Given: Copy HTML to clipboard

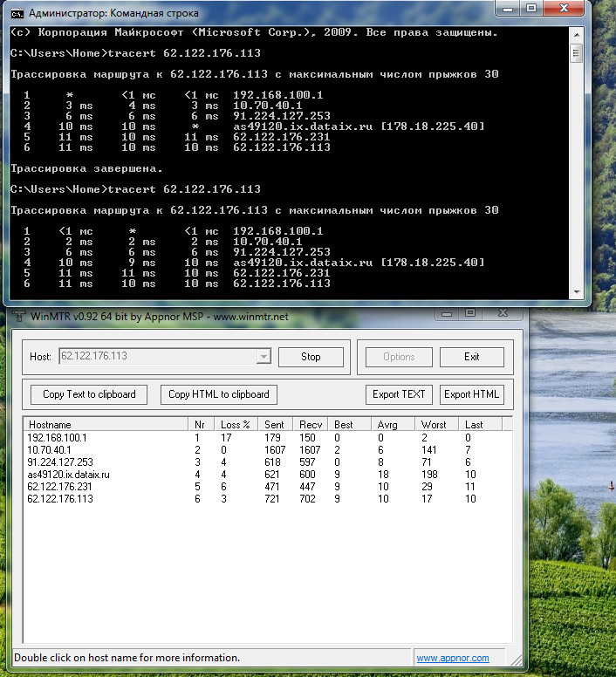Looking at the screenshot, I should 219,394.
